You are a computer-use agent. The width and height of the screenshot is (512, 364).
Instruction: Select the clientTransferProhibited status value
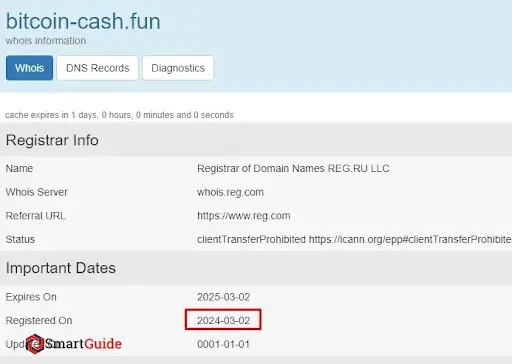[x=354, y=240]
